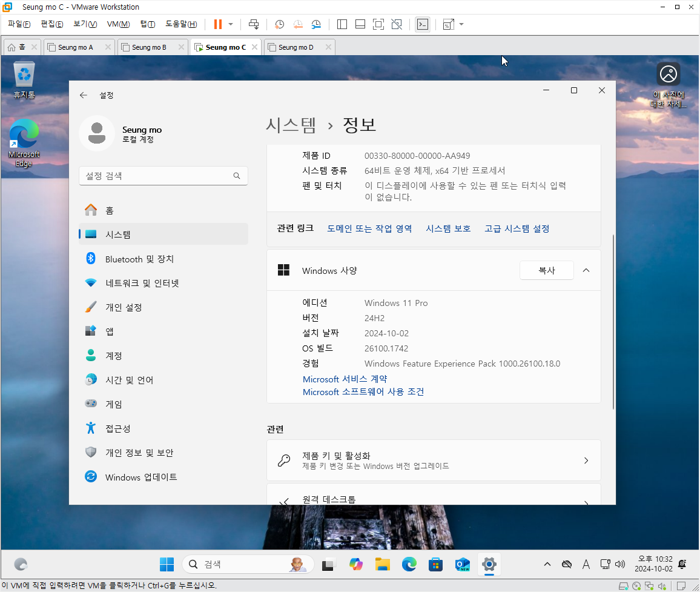Switch to the Seung mo D tab
Viewport: 700px width, 592px height.
pyautogui.click(x=296, y=47)
